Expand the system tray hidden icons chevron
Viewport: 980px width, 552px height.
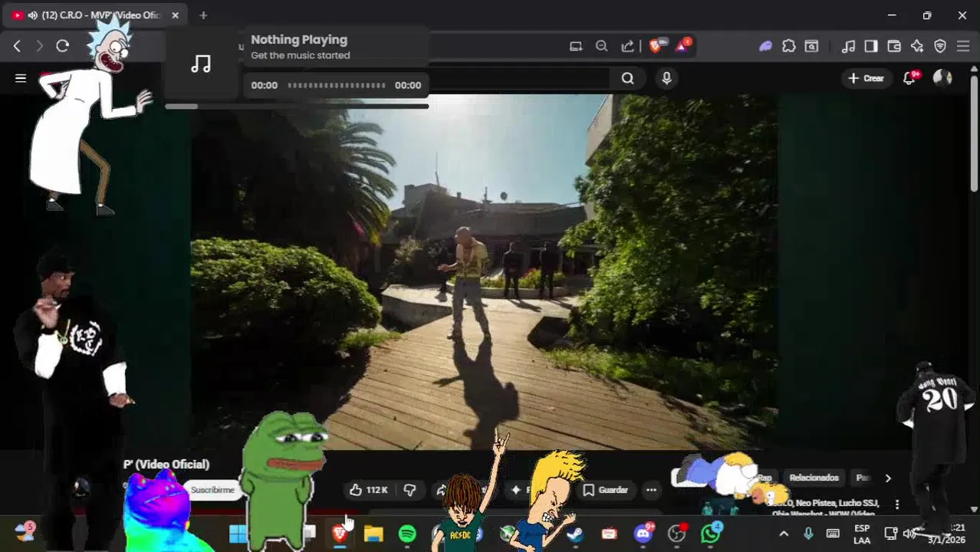click(784, 534)
